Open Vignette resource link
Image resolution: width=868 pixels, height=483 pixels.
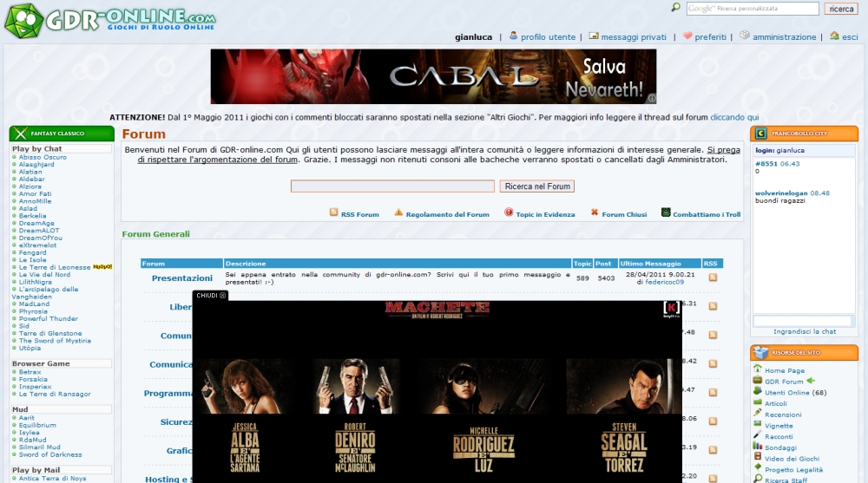(x=779, y=426)
